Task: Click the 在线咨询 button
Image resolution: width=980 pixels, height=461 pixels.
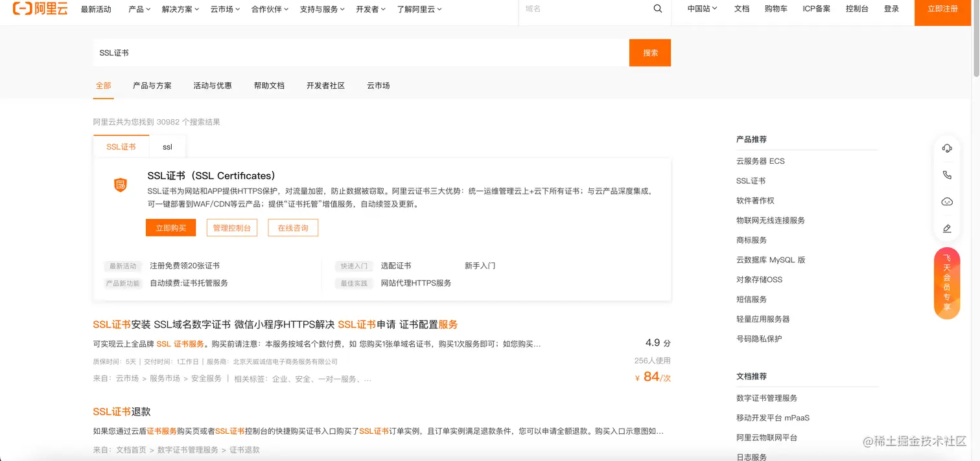Action: 293,228
